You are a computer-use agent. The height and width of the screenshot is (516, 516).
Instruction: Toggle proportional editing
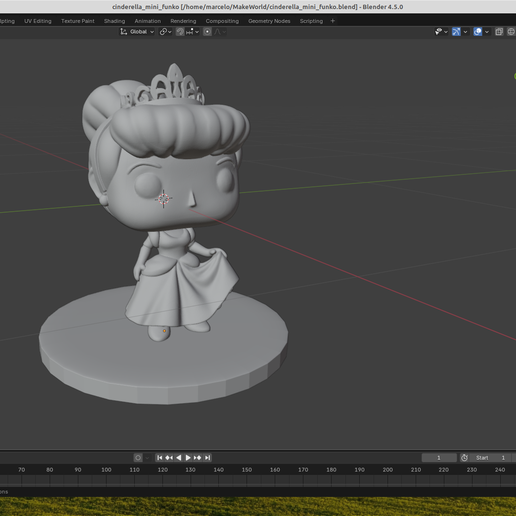tap(207, 32)
